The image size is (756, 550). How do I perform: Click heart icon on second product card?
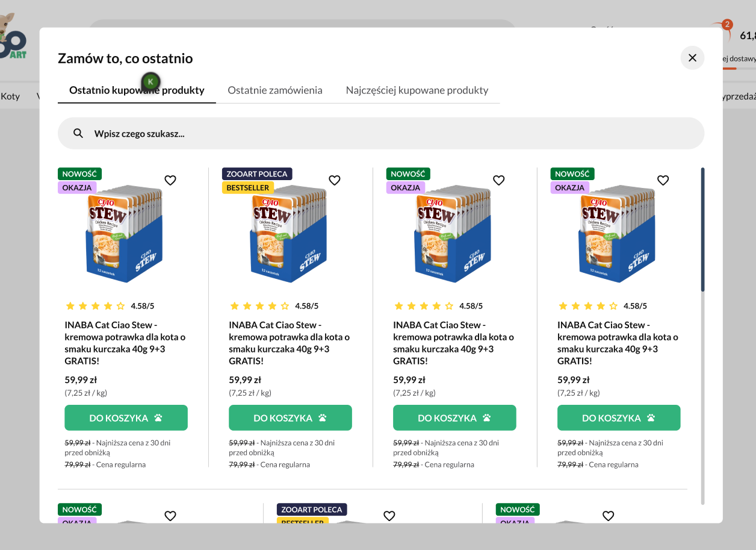[335, 180]
